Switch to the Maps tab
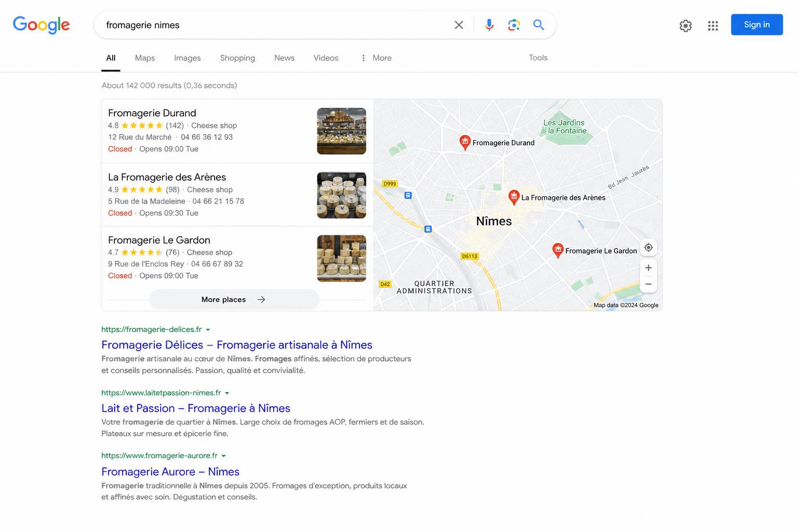This screenshot has width=798, height=532. 145,58
